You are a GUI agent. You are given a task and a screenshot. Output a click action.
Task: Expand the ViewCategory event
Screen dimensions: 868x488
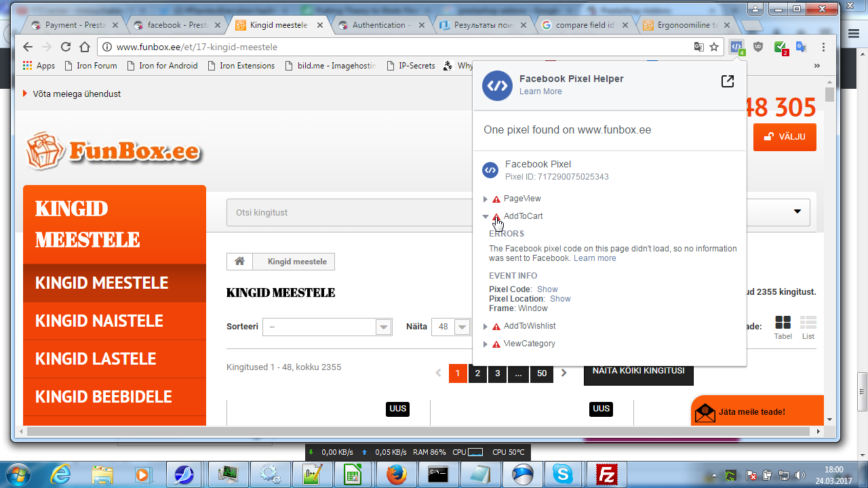[x=486, y=344]
